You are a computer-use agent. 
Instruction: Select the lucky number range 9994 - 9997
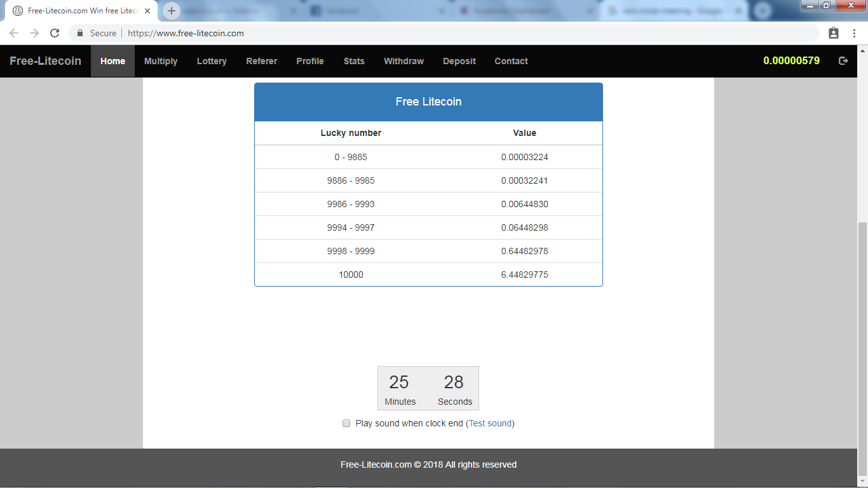(351, 227)
